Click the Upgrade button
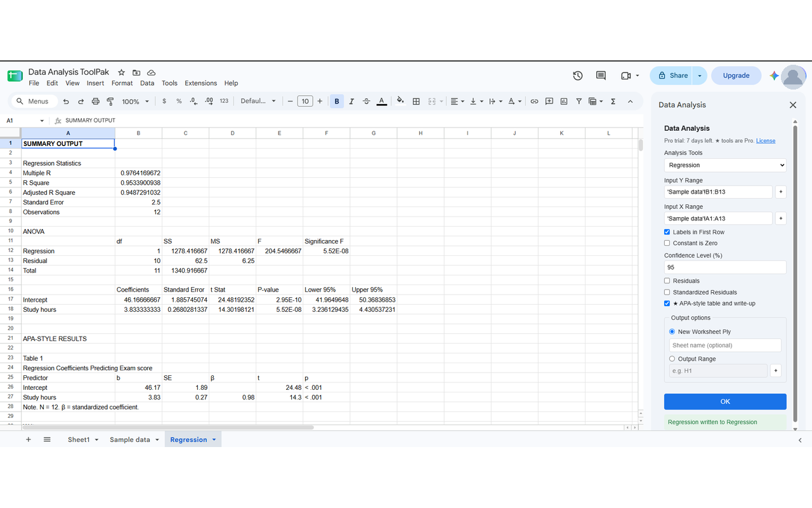This screenshot has height=508, width=812. point(736,76)
